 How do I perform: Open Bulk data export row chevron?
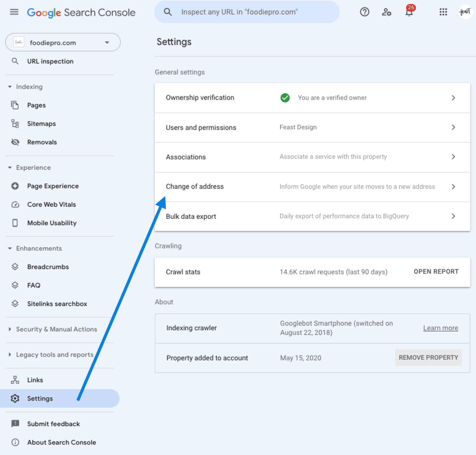(x=453, y=216)
